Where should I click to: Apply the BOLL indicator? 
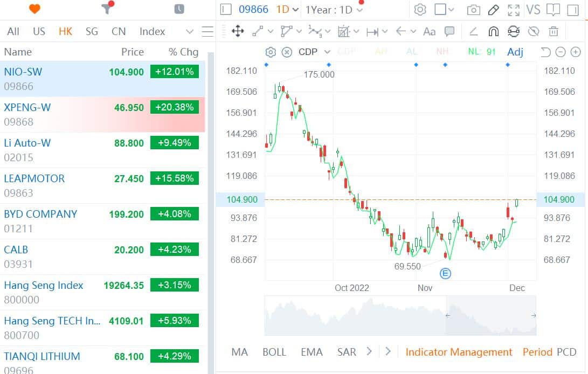click(x=274, y=352)
